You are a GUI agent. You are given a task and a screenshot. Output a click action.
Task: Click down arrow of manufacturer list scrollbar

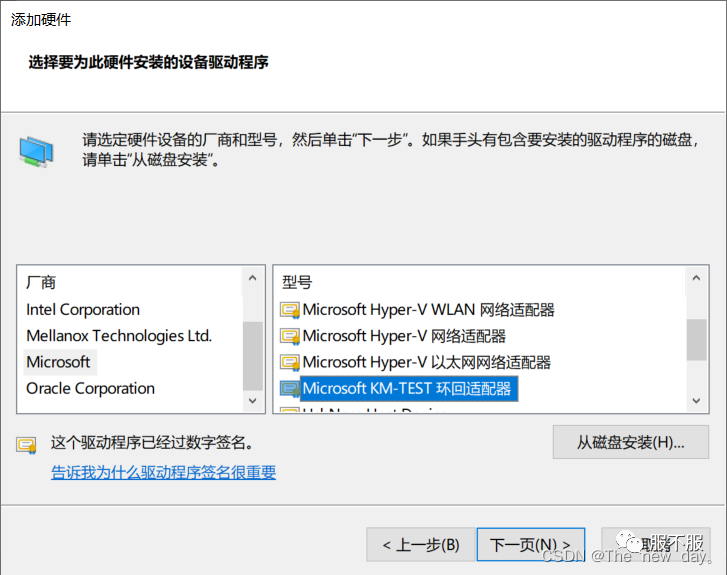tap(253, 401)
